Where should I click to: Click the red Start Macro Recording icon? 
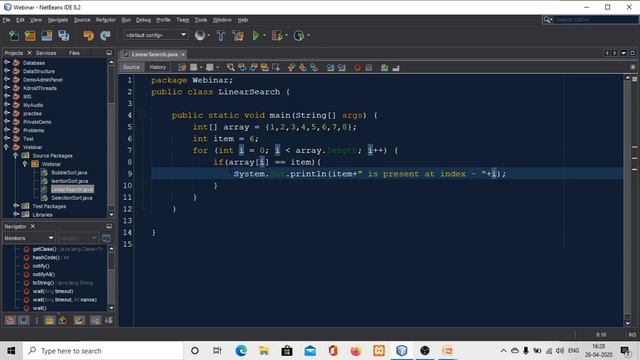point(358,67)
